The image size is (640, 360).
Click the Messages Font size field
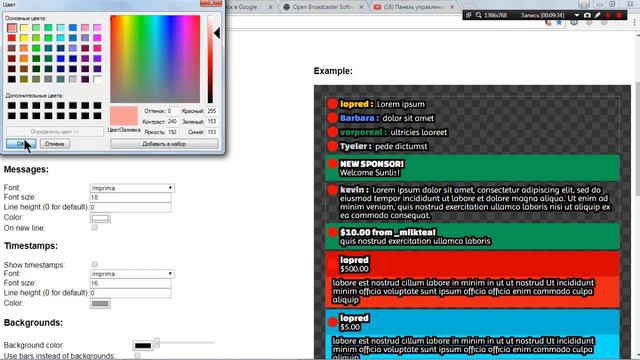click(x=130, y=198)
